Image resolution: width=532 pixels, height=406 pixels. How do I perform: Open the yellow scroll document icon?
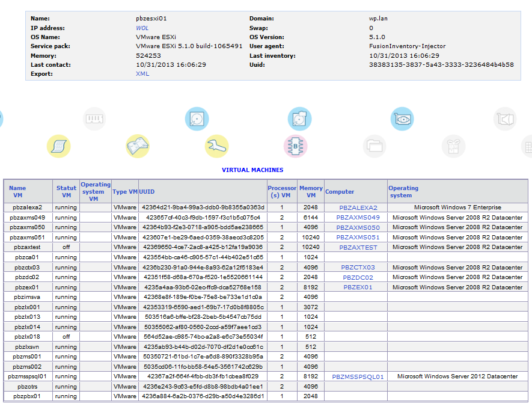coord(59,146)
